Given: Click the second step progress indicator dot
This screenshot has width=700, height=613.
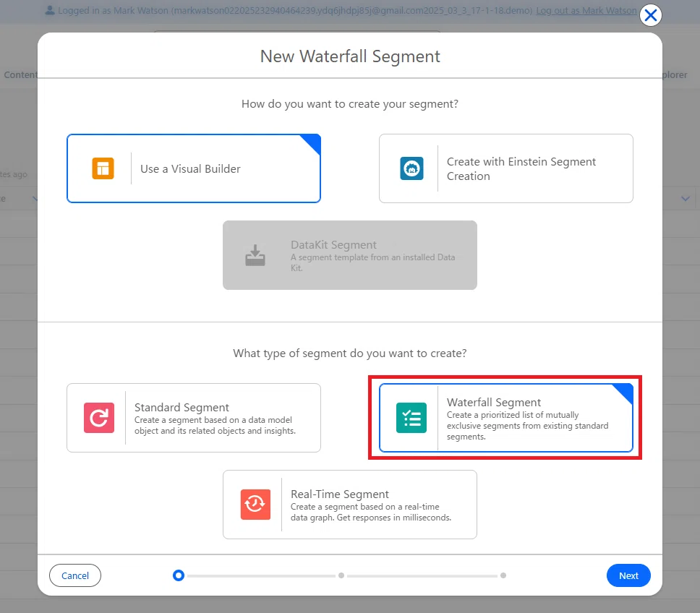Looking at the screenshot, I should pos(341,575).
